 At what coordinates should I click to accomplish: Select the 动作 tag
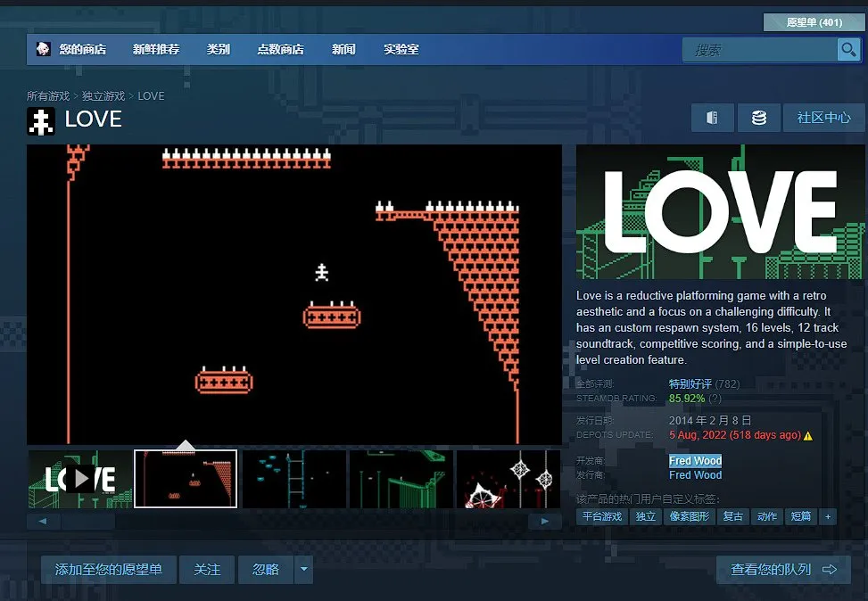(766, 517)
